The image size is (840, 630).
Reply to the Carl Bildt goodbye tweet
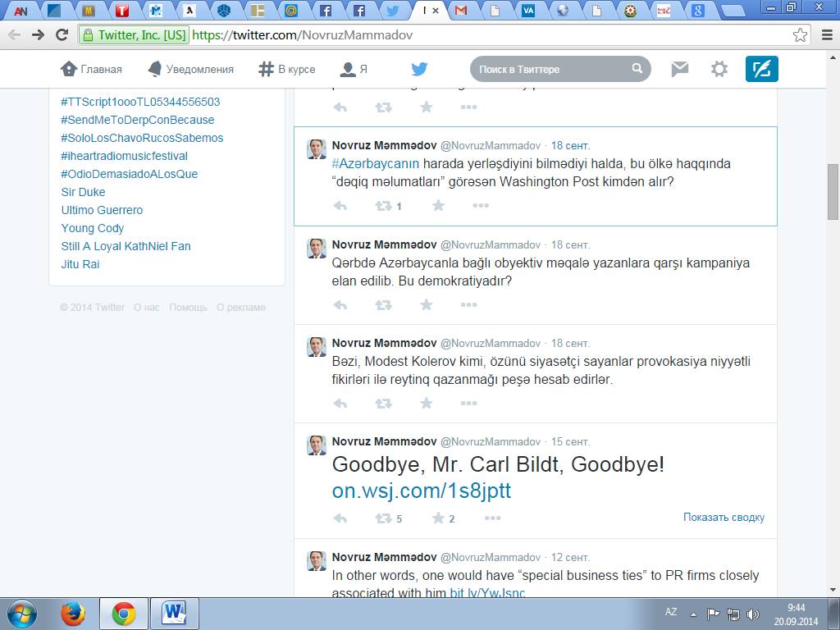click(x=340, y=518)
